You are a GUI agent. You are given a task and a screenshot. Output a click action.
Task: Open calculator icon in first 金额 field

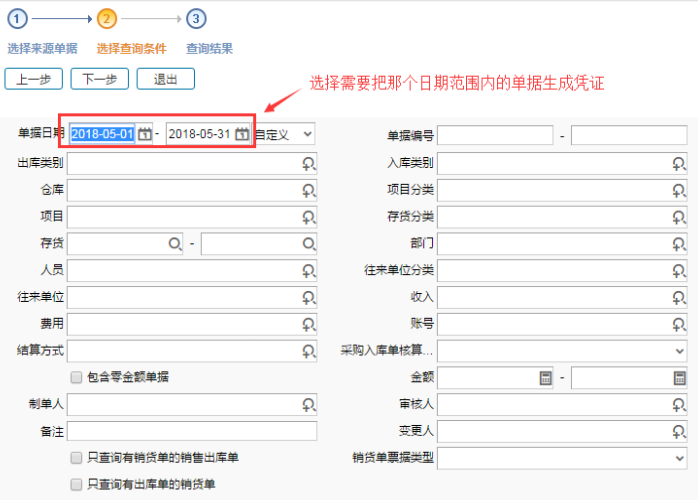point(546,378)
